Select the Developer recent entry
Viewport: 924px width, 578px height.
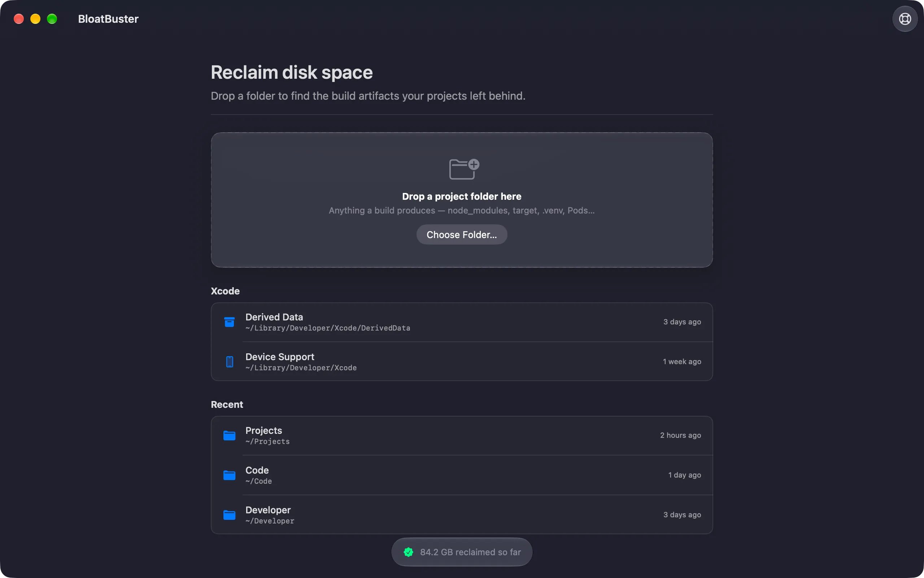(x=462, y=515)
